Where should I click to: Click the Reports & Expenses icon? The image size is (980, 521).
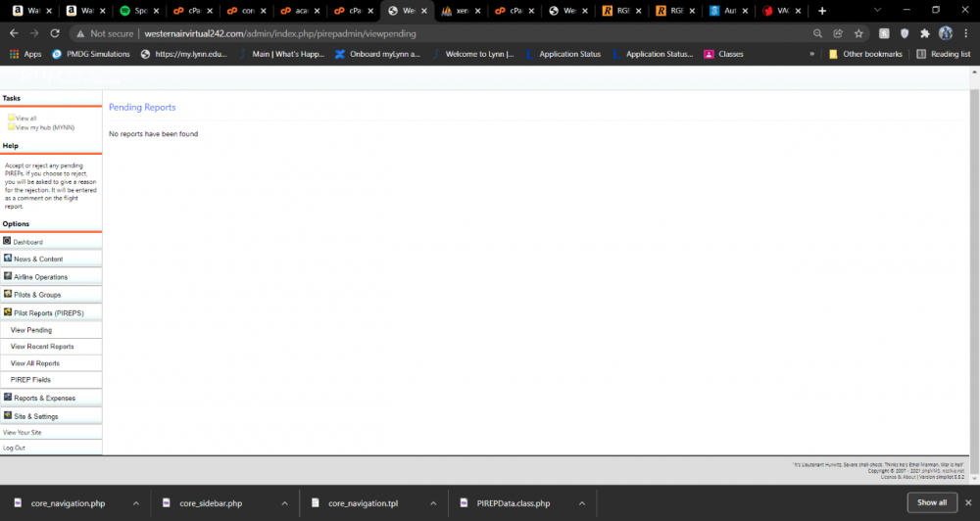8,398
